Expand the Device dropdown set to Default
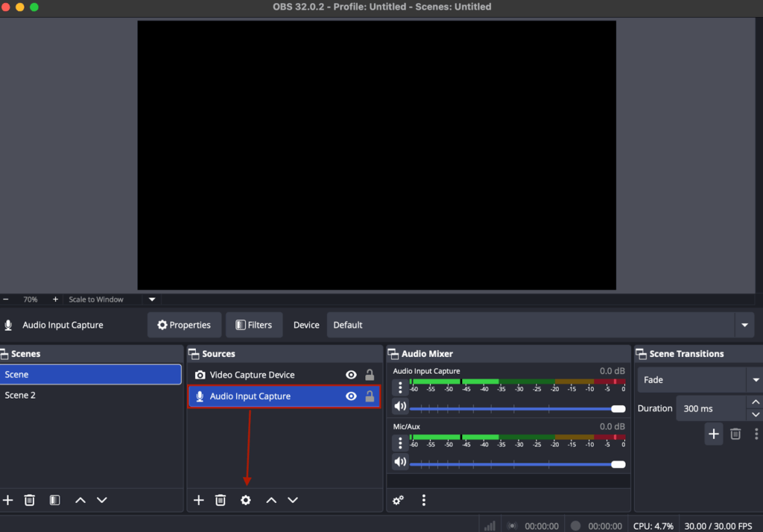Viewport: 763px width, 532px height. tap(744, 325)
